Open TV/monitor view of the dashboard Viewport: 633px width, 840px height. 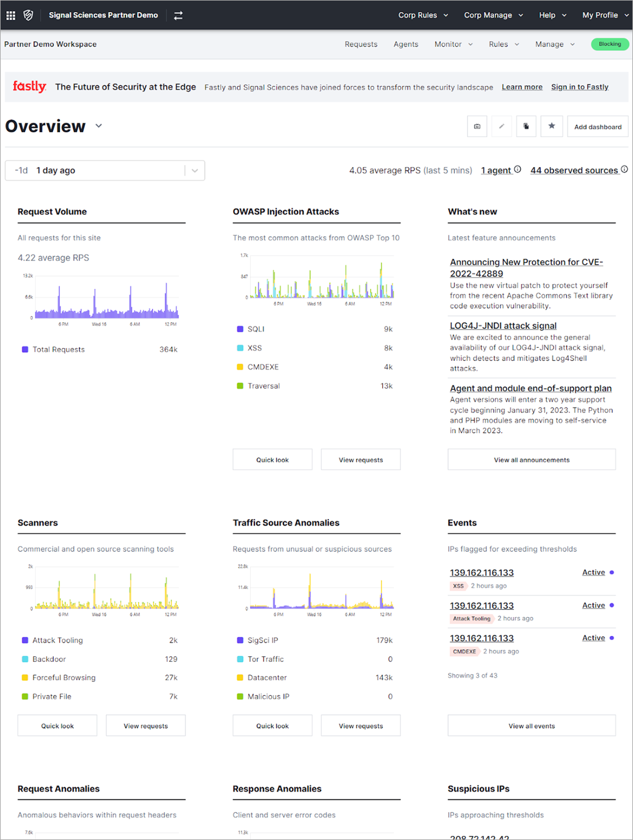point(477,127)
